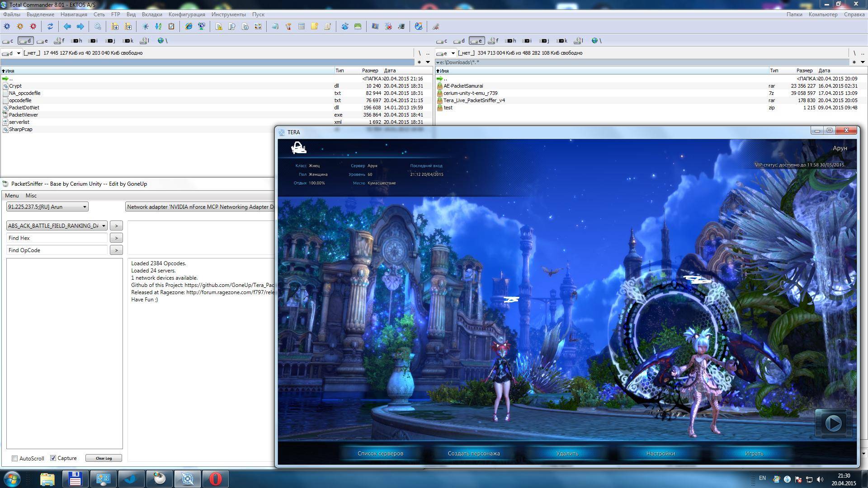The width and height of the screenshot is (868, 488).
Task: Go forward with the right blue arrow toolbar icon
Action: coord(80,27)
